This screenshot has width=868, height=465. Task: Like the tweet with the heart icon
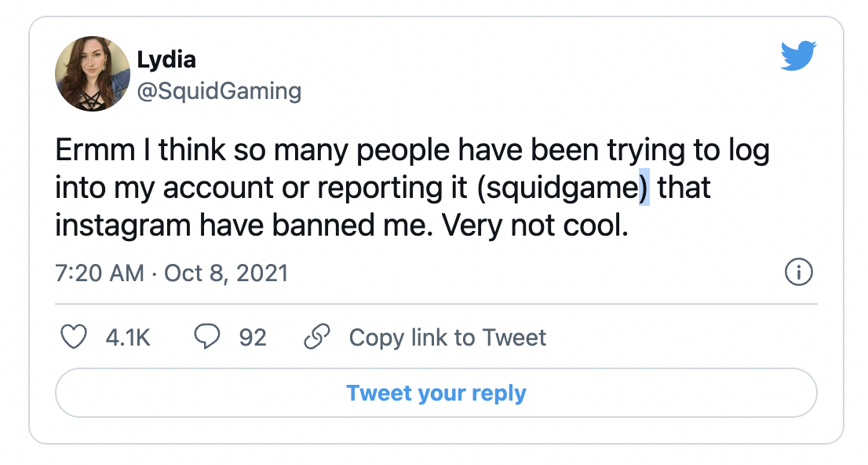(74, 338)
